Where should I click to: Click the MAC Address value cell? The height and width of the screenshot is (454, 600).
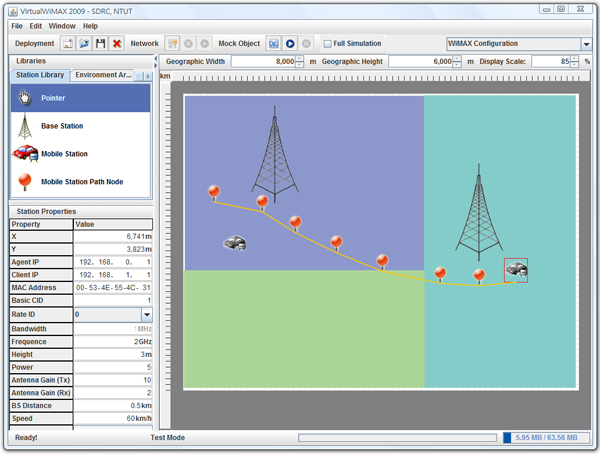[113, 288]
